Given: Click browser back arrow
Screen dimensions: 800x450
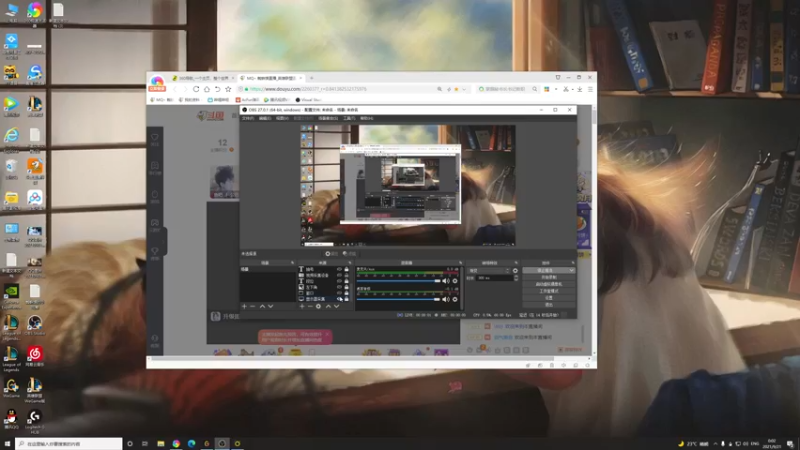Looking at the screenshot, I should (x=174, y=89).
